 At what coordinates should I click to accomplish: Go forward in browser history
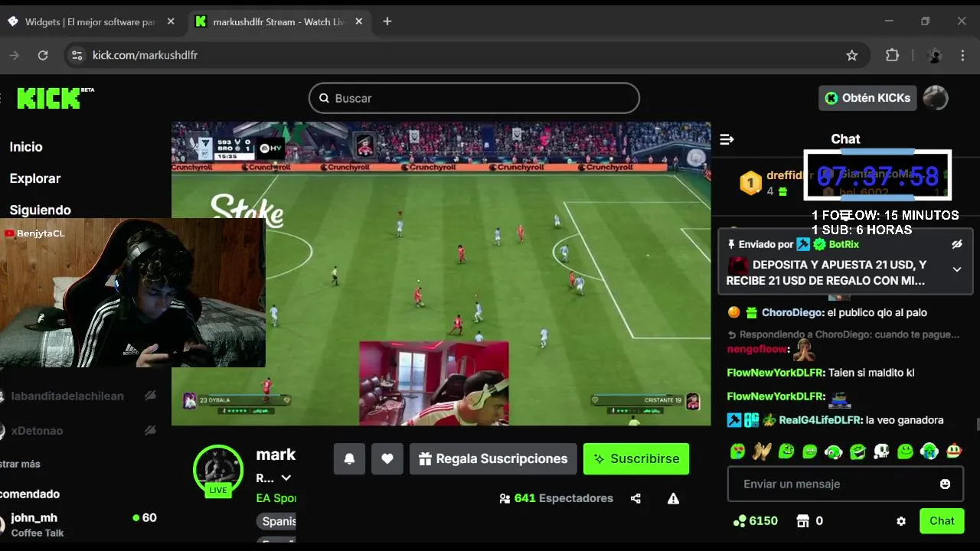click(15, 55)
